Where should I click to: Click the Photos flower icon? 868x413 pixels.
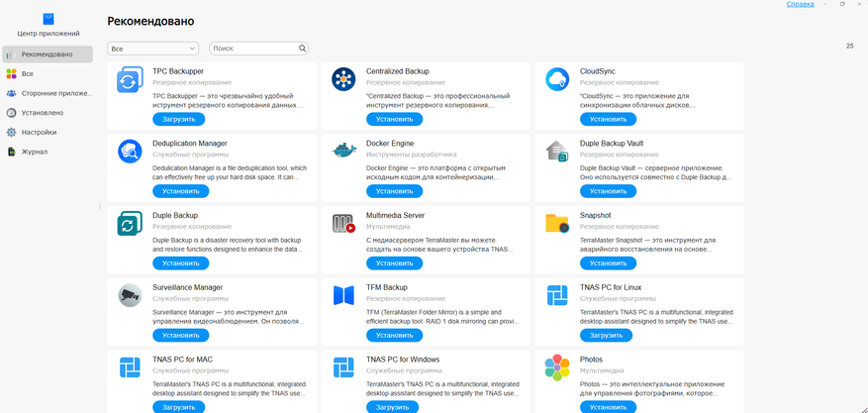[557, 367]
